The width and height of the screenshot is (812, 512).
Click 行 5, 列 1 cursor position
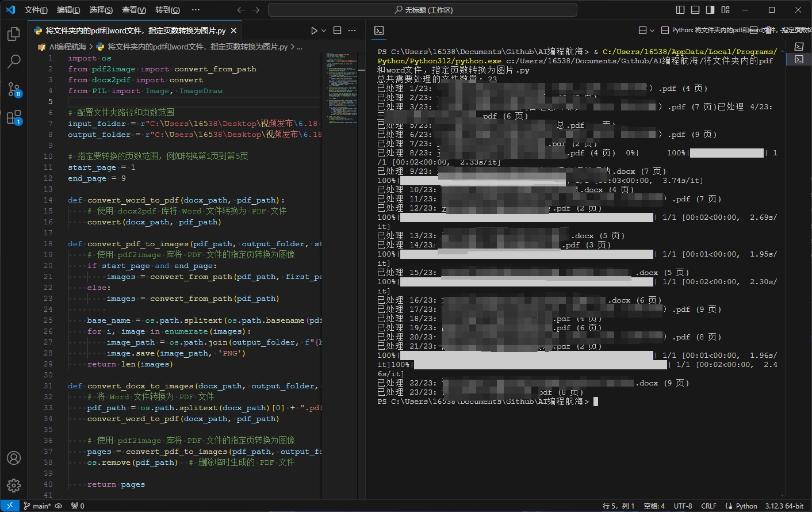(x=618, y=506)
